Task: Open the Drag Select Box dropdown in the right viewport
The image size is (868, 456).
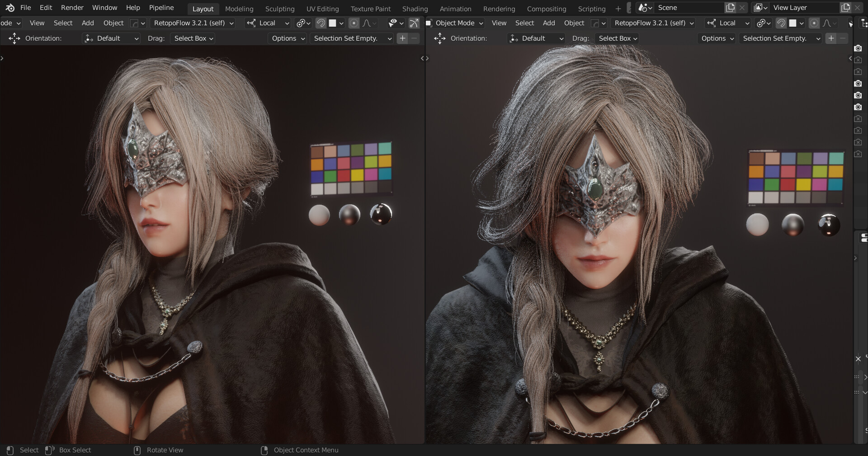Action: [618, 38]
